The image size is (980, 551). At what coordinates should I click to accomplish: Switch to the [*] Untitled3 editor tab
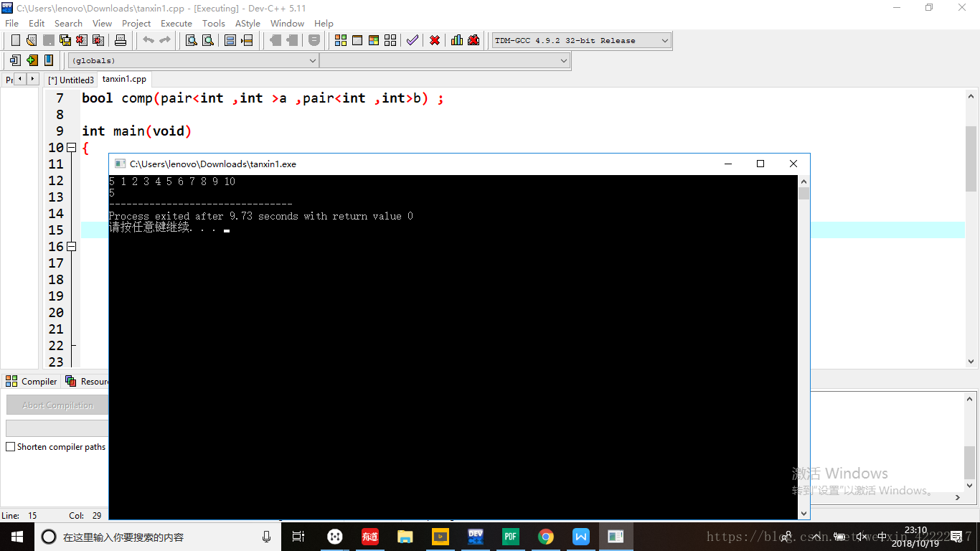click(x=70, y=80)
